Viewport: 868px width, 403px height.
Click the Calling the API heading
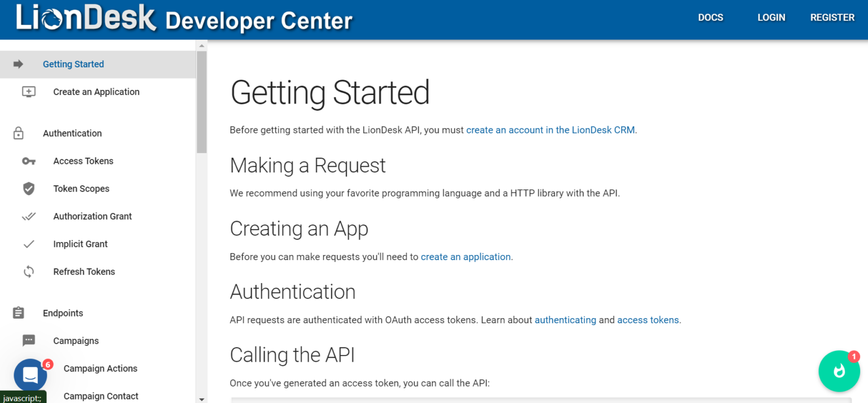(292, 355)
